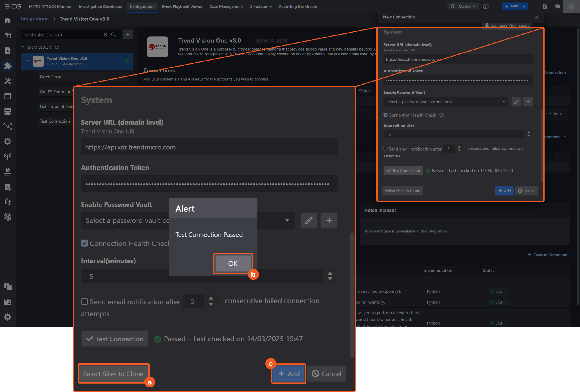The width and height of the screenshot is (580, 392).
Task: Collapse the SIEM & XDR tree group
Action: [23, 47]
